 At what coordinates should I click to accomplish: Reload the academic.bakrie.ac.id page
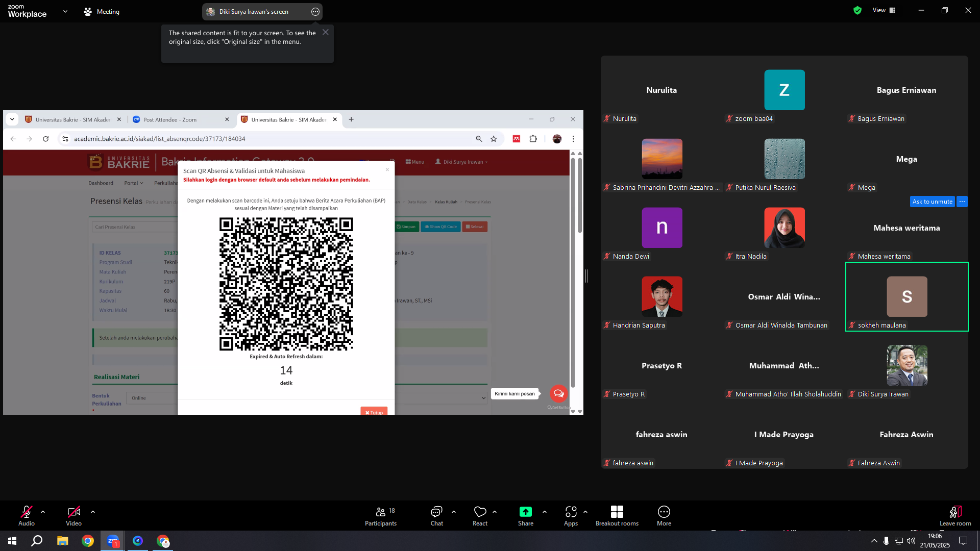tap(46, 139)
